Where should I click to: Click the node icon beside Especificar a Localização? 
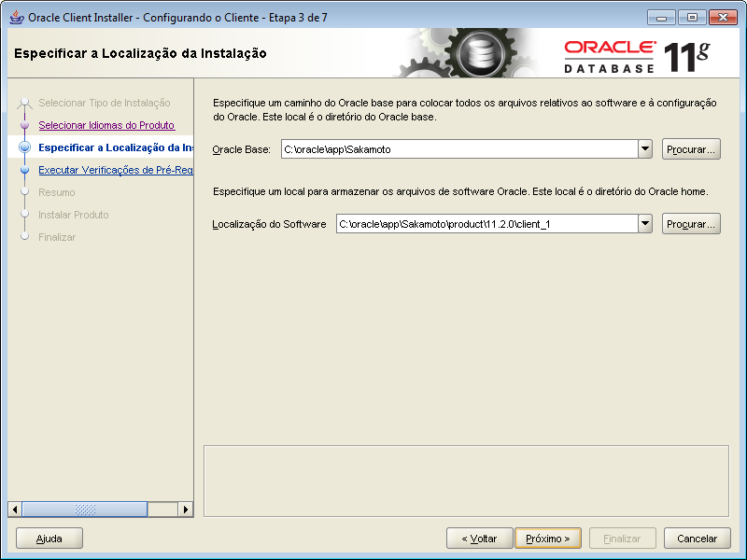tap(26, 147)
